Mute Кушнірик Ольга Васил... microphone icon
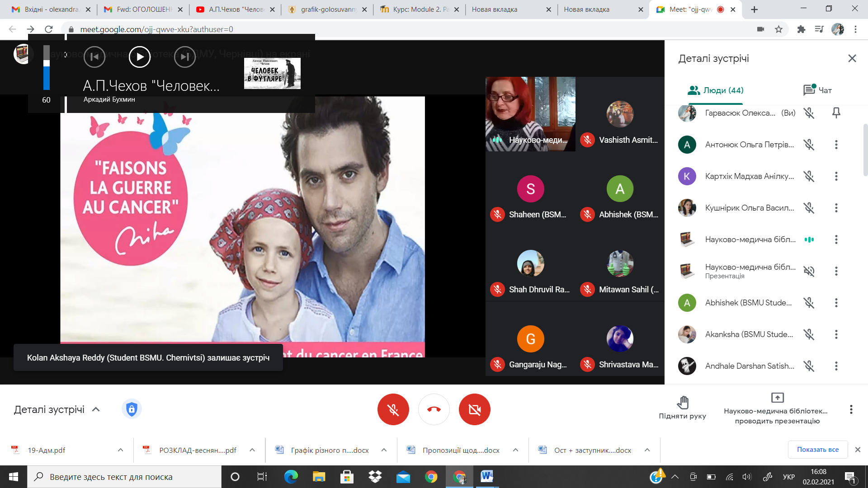This screenshot has height=488, width=868. 809,208
